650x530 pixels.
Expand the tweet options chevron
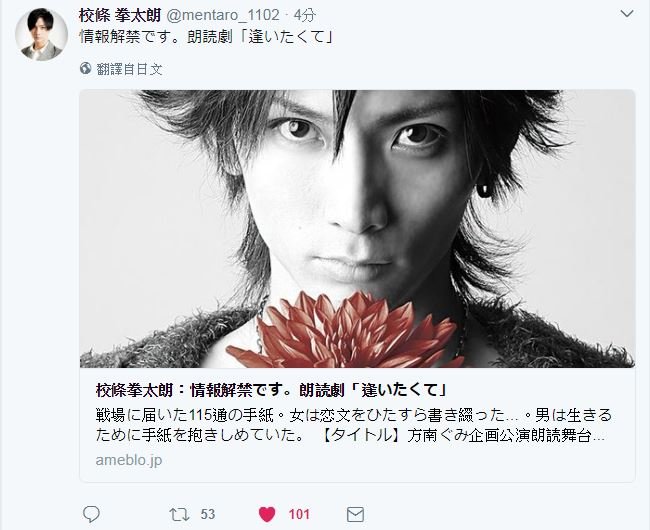click(627, 14)
